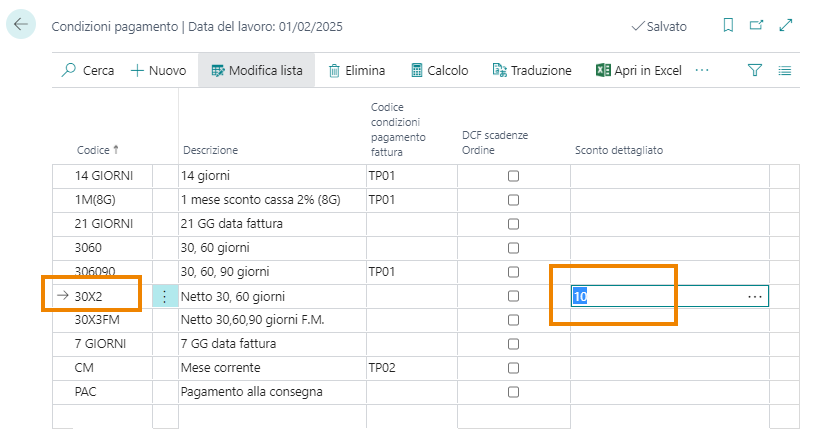Click Descrizione column header

[210, 150]
